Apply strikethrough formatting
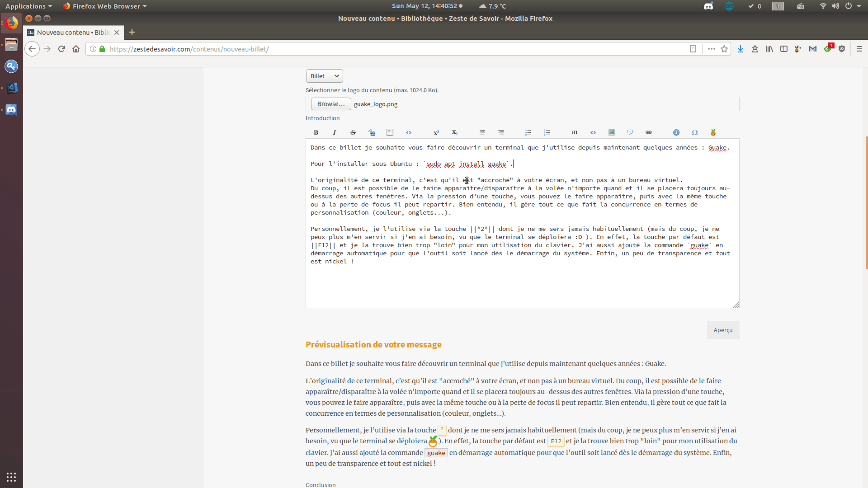Screen dimensions: 868x488 (353, 132)
